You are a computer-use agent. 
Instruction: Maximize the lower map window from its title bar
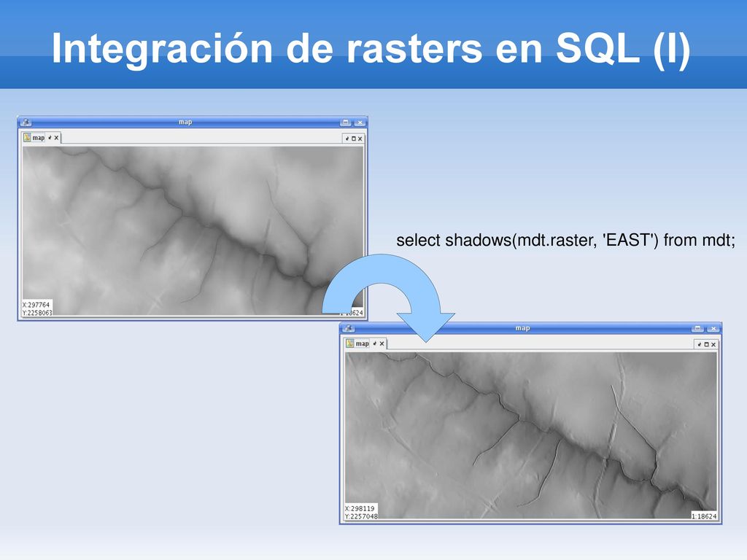(698, 329)
